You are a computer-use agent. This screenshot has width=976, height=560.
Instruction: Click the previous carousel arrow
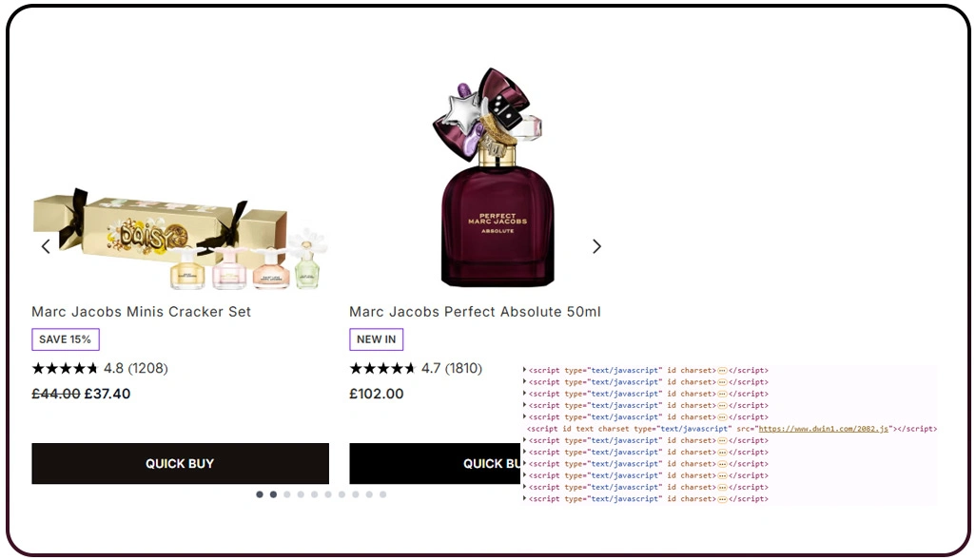click(46, 246)
